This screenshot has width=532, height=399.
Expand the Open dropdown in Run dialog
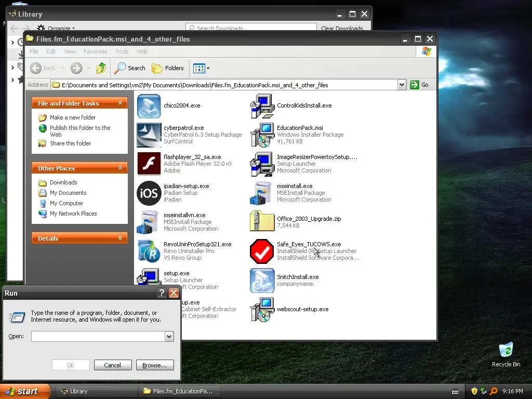pos(169,337)
